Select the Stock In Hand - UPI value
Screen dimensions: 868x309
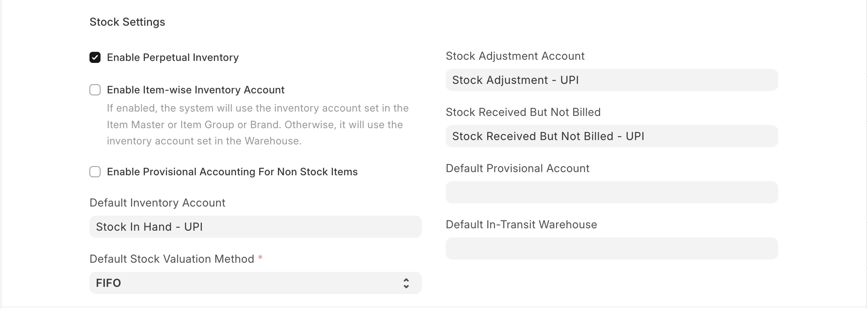click(x=150, y=227)
